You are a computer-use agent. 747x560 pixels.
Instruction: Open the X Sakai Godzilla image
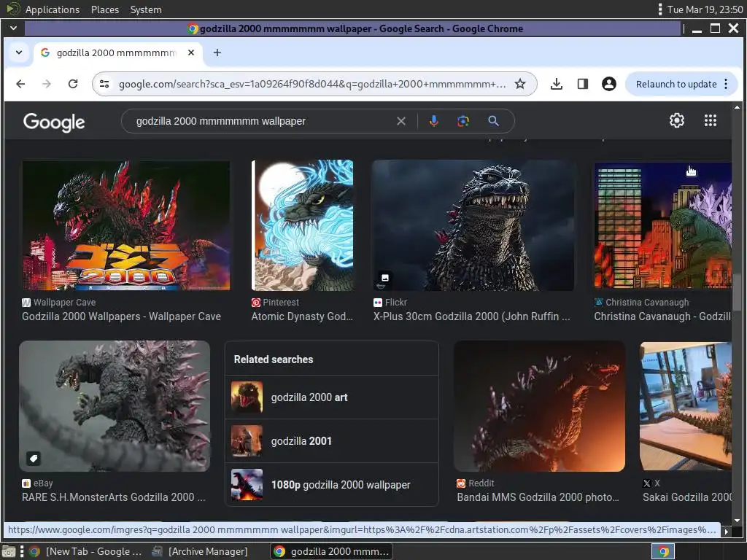(x=686, y=406)
